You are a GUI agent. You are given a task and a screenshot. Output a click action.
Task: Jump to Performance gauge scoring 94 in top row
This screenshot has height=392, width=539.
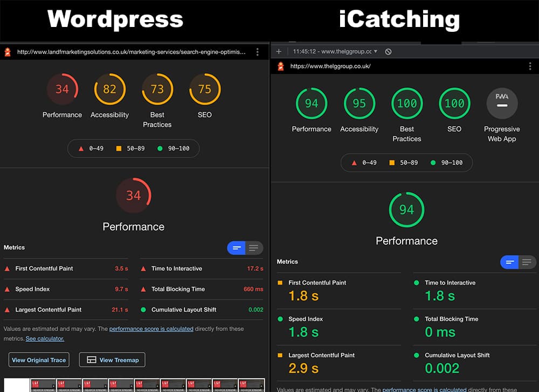(312, 110)
